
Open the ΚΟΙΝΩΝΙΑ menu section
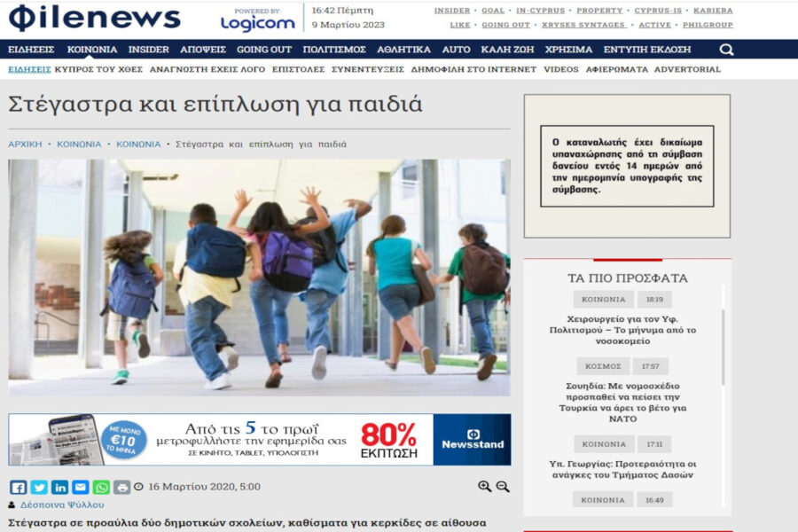[x=91, y=50]
